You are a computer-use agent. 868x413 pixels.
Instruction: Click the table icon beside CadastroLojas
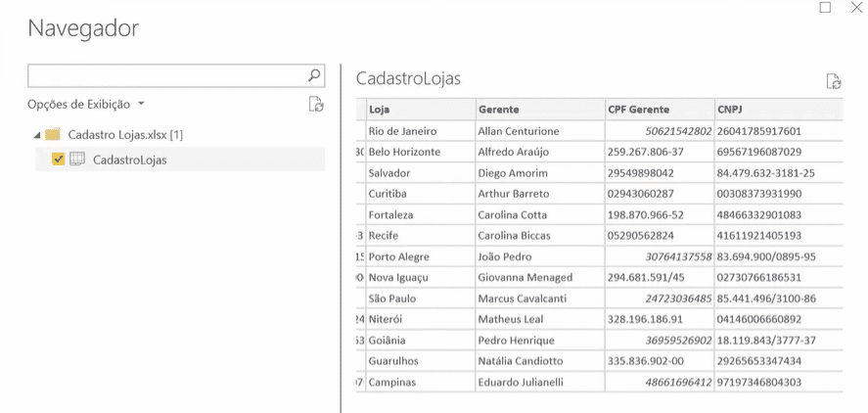[77, 160]
